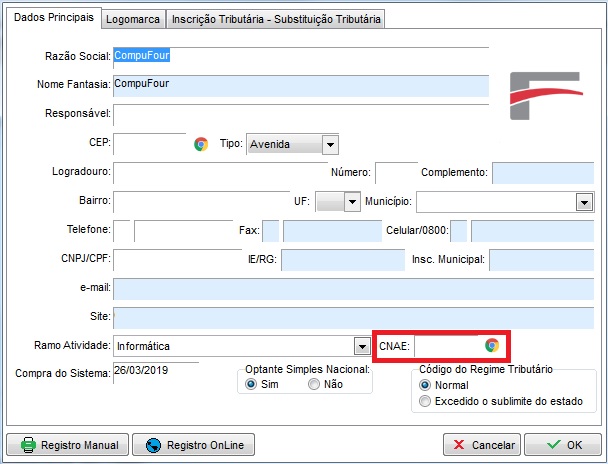The width and height of the screenshot is (608, 464).
Task: Switch to the Logomarca tab
Action: pyautogui.click(x=133, y=19)
